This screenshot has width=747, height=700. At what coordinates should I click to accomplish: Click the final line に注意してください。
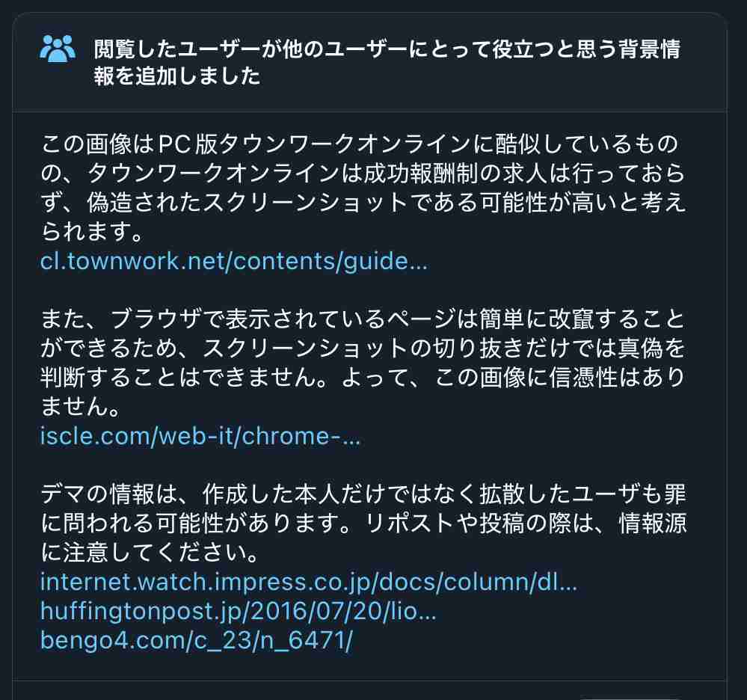point(150,552)
